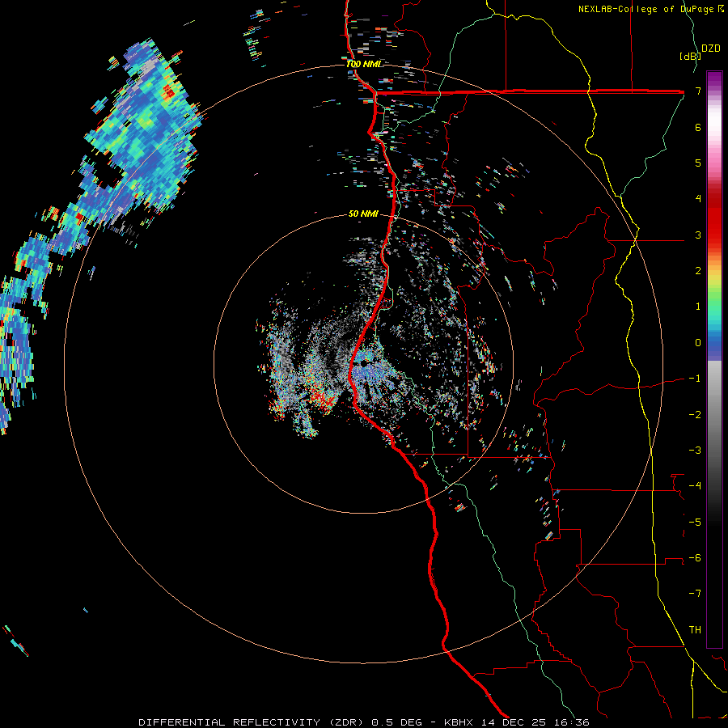Click the [dB] unit label
Viewport: 728px width, 728px height.
point(690,56)
